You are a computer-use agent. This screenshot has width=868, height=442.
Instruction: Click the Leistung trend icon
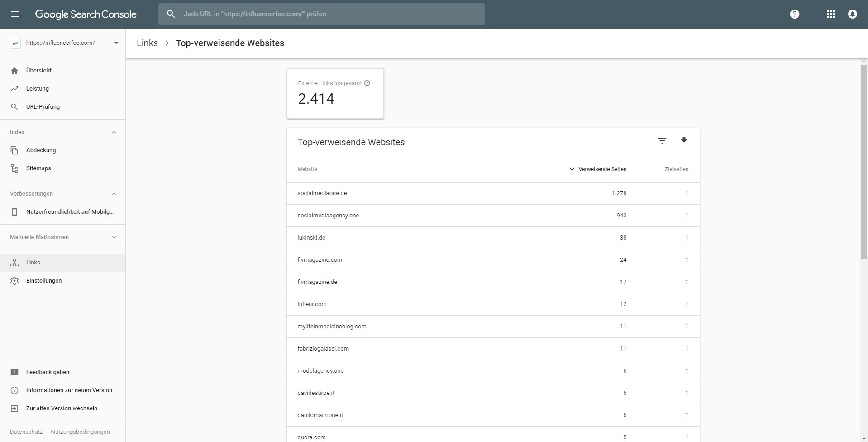click(14, 89)
